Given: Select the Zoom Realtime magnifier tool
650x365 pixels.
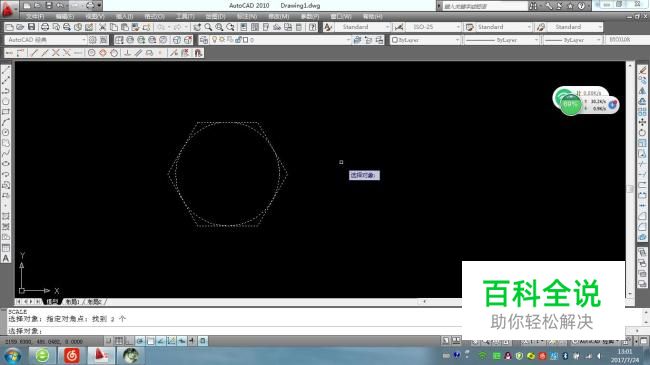Looking at the screenshot, I should click(x=208, y=27).
